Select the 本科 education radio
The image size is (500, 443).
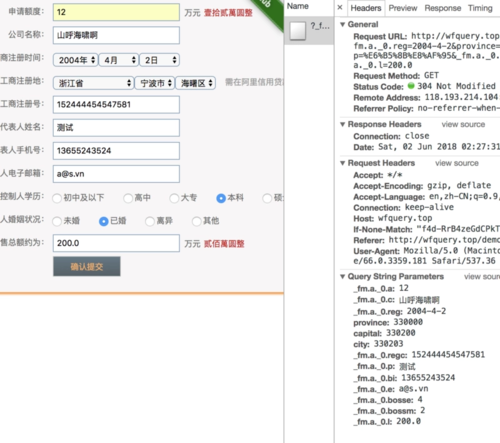[x=221, y=198]
